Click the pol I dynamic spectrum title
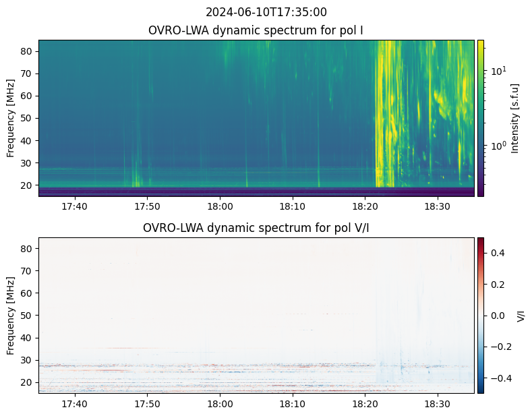Screen dimensions: 532x416 (256, 30)
